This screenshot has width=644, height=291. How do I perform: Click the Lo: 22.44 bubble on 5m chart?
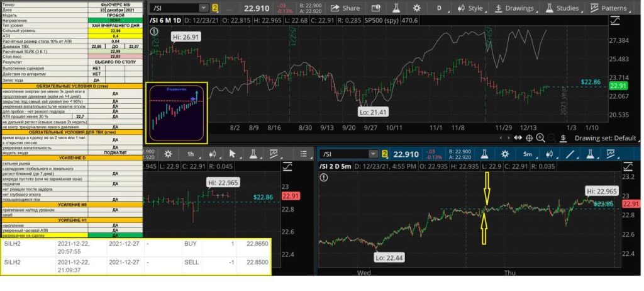click(389, 258)
